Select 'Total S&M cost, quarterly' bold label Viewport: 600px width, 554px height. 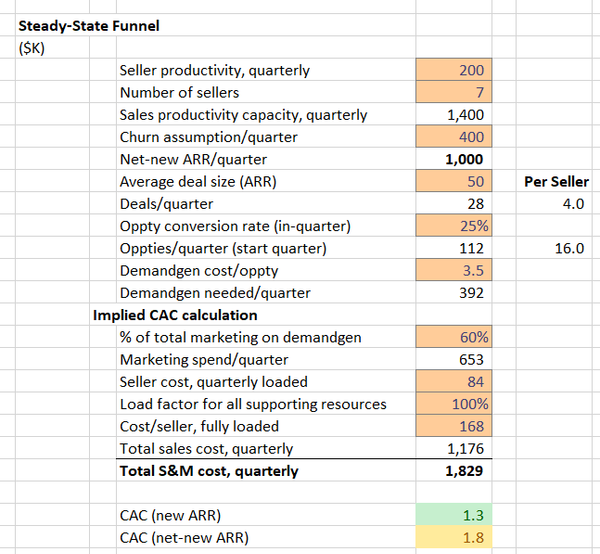209,471
